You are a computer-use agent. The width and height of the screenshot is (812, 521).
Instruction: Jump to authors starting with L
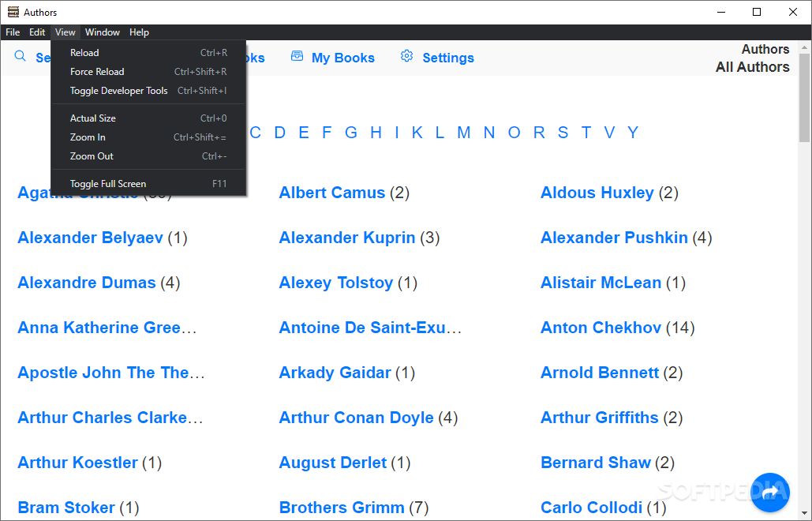click(440, 133)
